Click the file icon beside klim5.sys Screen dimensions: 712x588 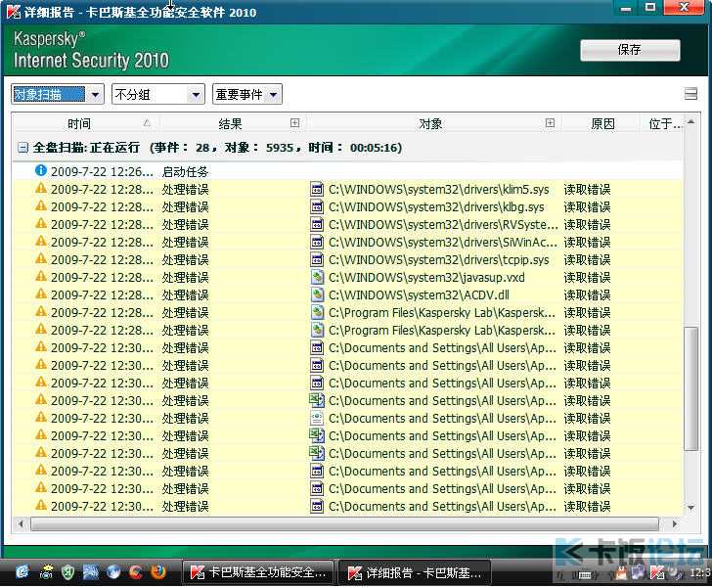click(317, 189)
